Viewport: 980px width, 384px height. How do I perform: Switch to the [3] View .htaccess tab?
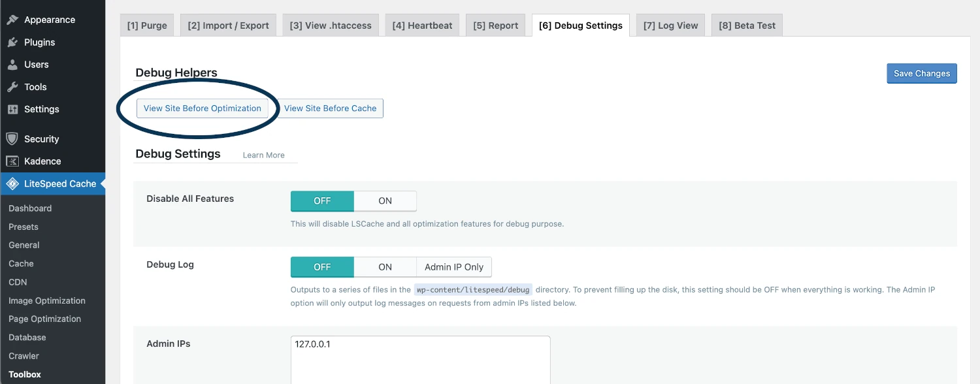point(331,25)
